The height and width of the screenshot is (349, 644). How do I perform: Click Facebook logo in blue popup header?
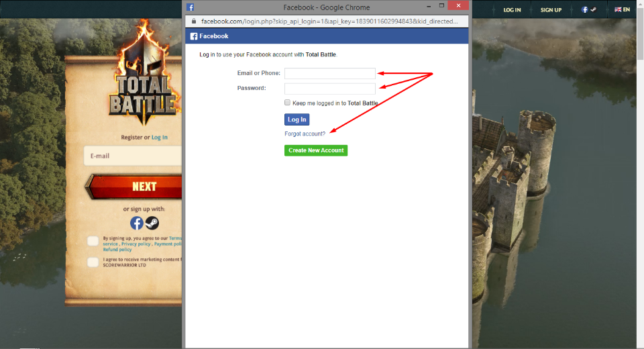194,36
